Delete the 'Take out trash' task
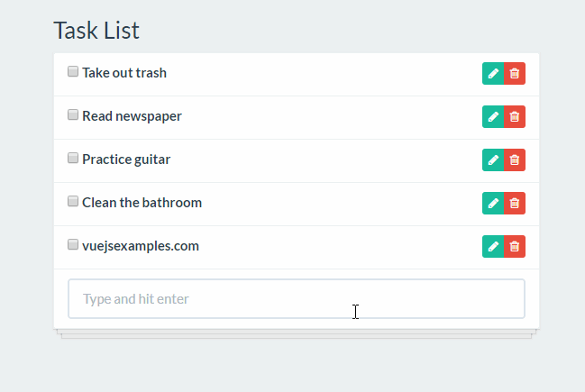Screen dimensions: 585x392 point(515,74)
